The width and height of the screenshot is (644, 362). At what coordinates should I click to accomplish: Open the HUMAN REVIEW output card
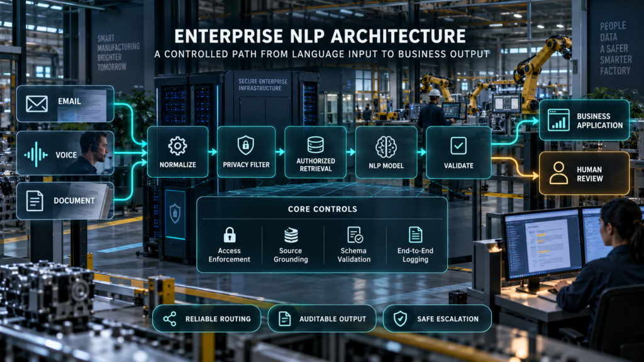click(x=584, y=173)
